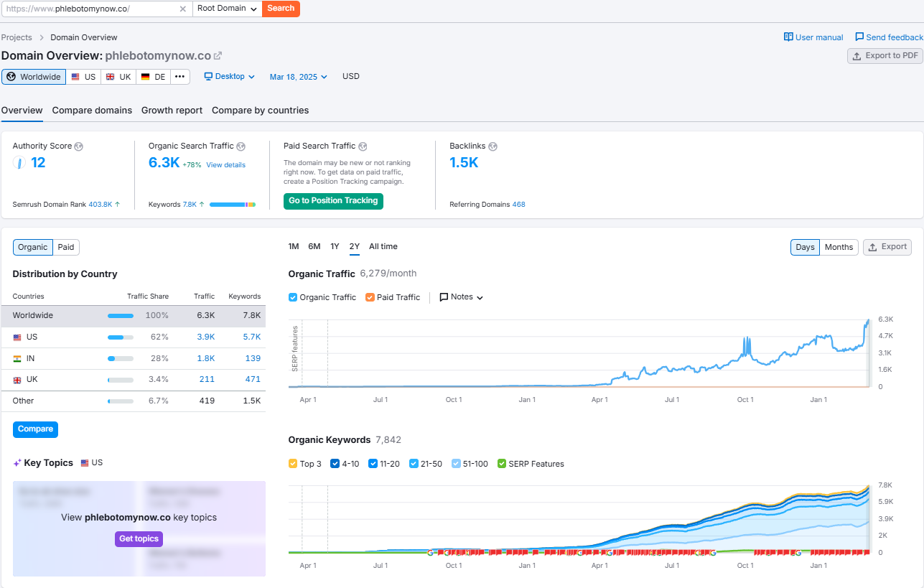This screenshot has width=924, height=588.
Task: Click Export to PDF button
Action: pos(885,56)
